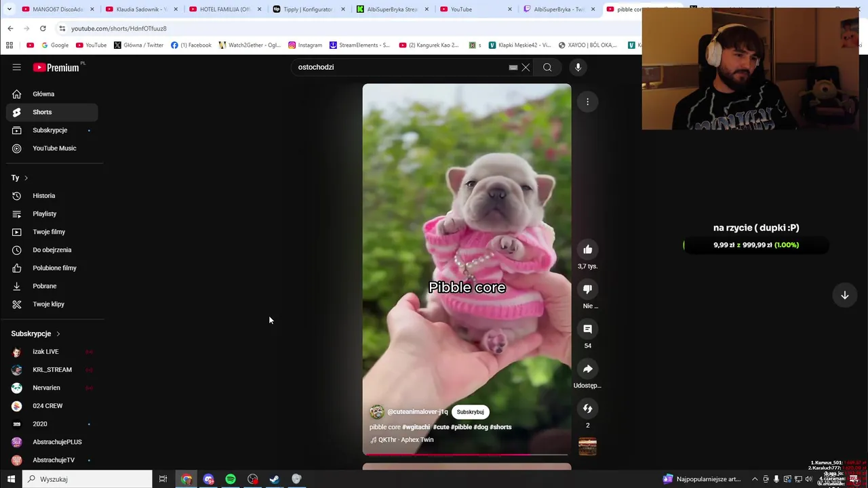The width and height of the screenshot is (868, 488).
Task: Open 024 CREW channel subscription
Action: click(x=52, y=406)
